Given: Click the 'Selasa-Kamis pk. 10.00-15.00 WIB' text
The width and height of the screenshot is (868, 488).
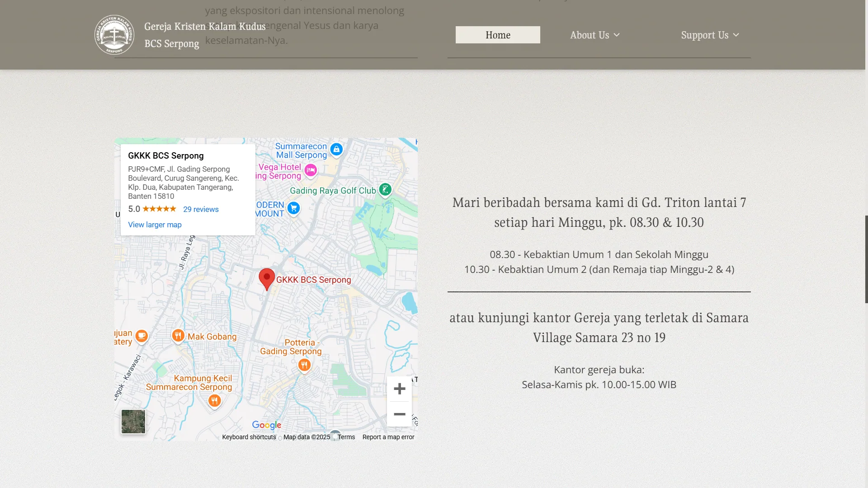Looking at the screenshot, I should (599, 385).
